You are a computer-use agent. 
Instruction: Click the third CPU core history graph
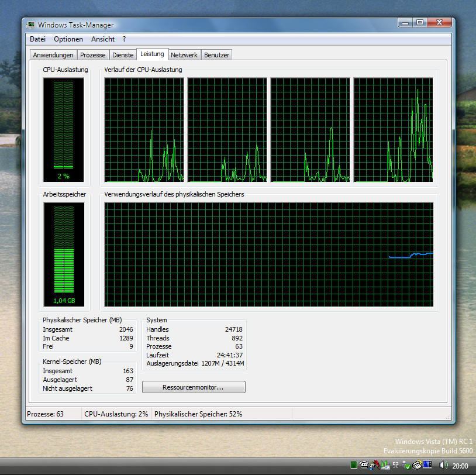point(311,130)
